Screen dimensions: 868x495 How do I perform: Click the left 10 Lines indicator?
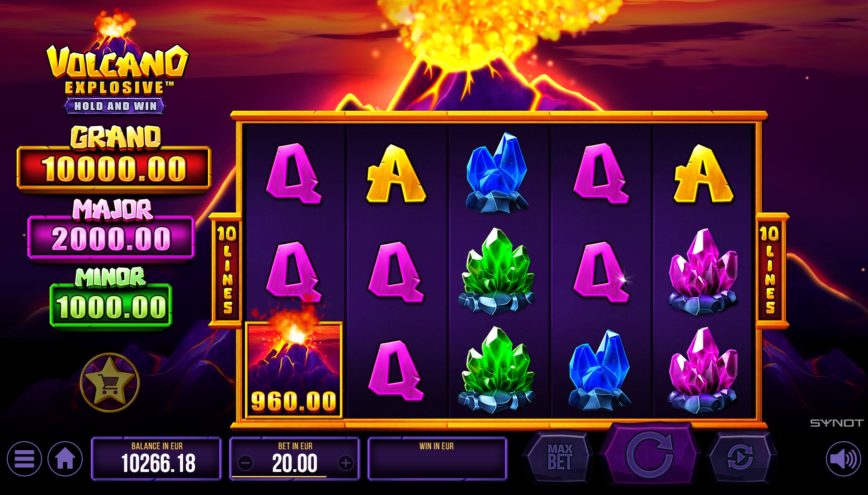(226, 270)
